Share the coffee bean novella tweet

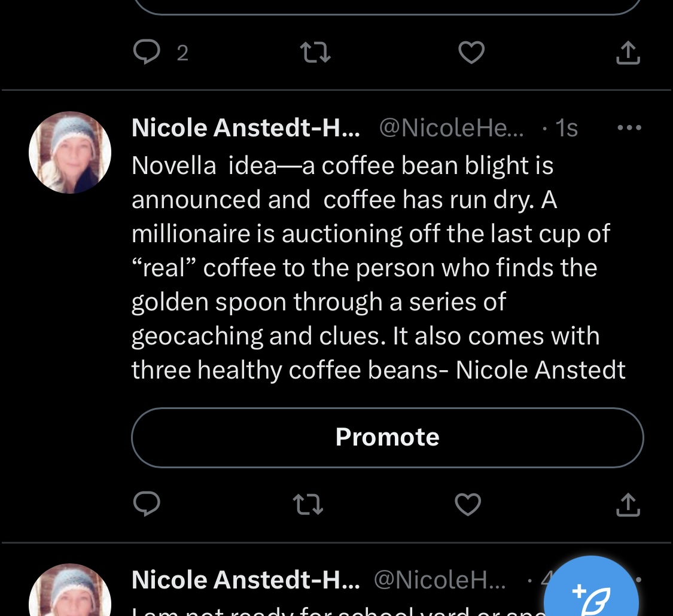[628, 505]
